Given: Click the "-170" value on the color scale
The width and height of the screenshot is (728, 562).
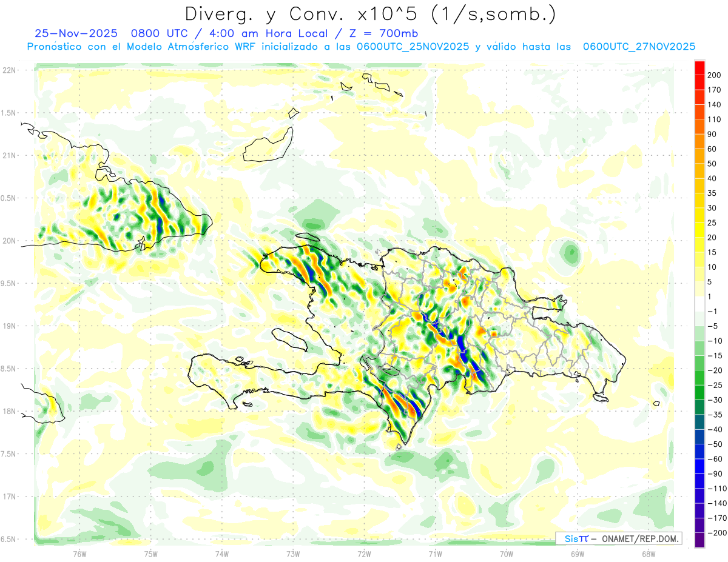Looking at the screenshot, I should click(717, 518).
